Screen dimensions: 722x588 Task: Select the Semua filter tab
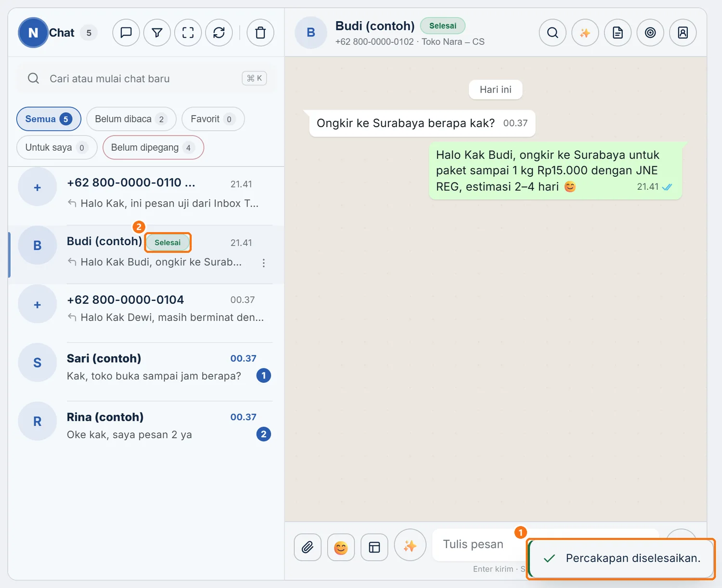pos(49,119)
